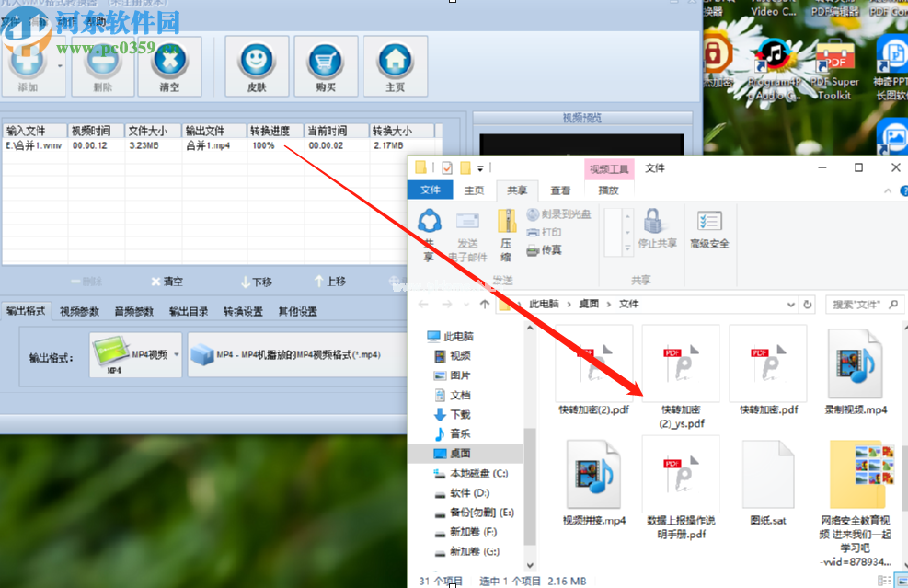Click the 上移 move up button

point(329,282)
